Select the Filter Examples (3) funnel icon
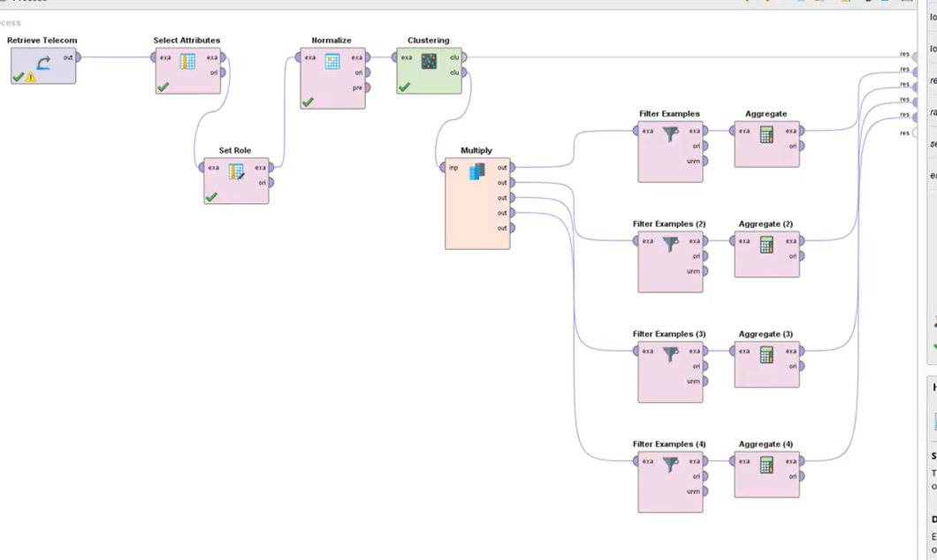Viewport: 937px width, 560px height. (x=670, y=354)
